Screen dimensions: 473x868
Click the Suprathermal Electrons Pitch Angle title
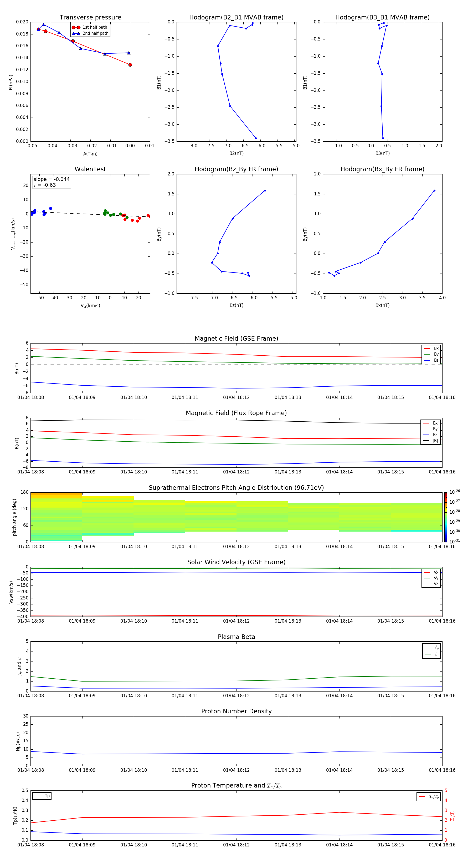coord(236,488)
